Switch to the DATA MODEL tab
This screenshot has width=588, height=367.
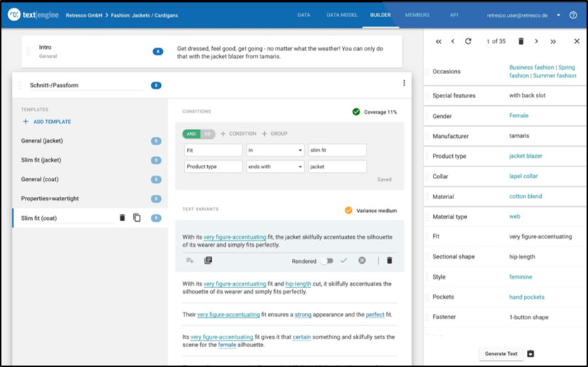[x=342, y=15]
